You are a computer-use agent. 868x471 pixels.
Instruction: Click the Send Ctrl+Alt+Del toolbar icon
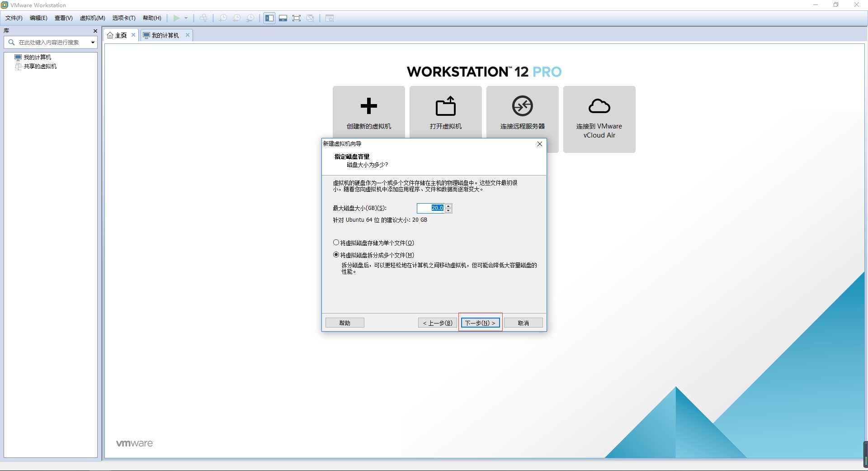pos(203,18)
